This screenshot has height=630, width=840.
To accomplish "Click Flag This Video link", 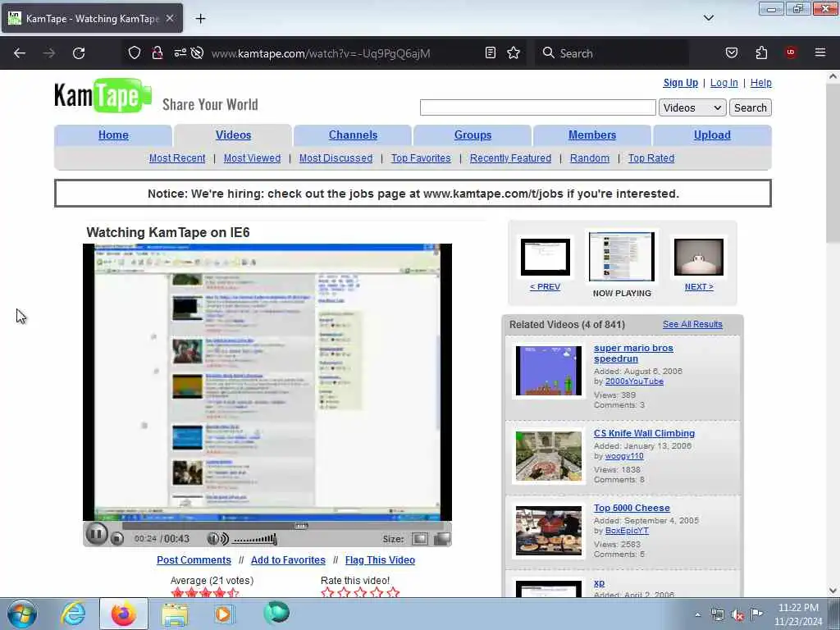I will 380,559.
